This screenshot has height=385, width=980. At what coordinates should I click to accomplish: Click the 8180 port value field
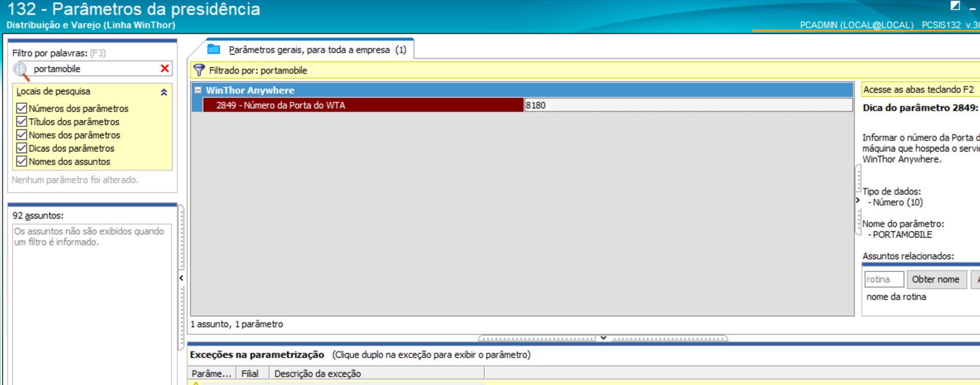(688, 105)
